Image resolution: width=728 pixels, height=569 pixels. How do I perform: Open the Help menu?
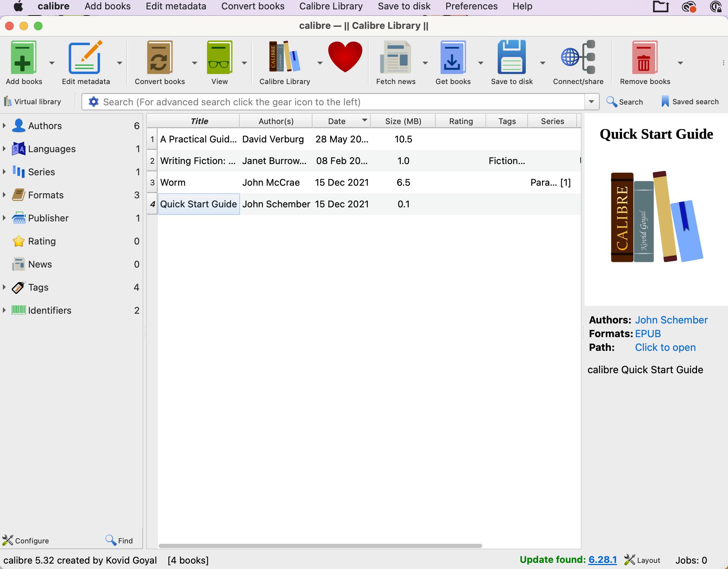pos(522,6)
